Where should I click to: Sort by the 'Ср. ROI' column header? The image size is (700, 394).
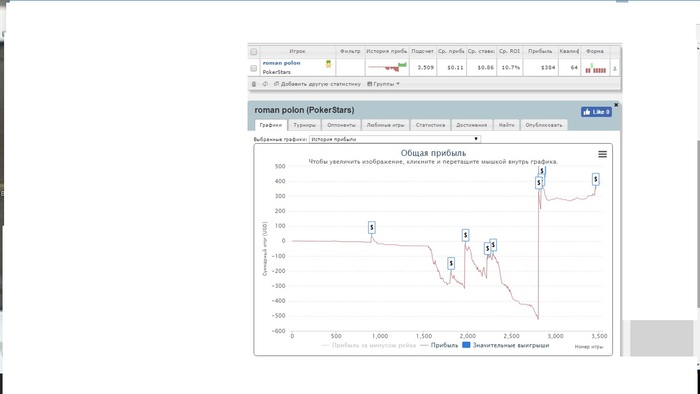click(509, 51)
